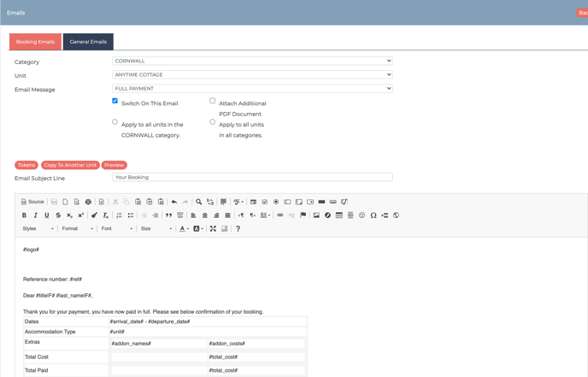588x377 pixels.
Task: Open Find with magnifier icon
Action: pyautogui.click(x=199, y=202)
